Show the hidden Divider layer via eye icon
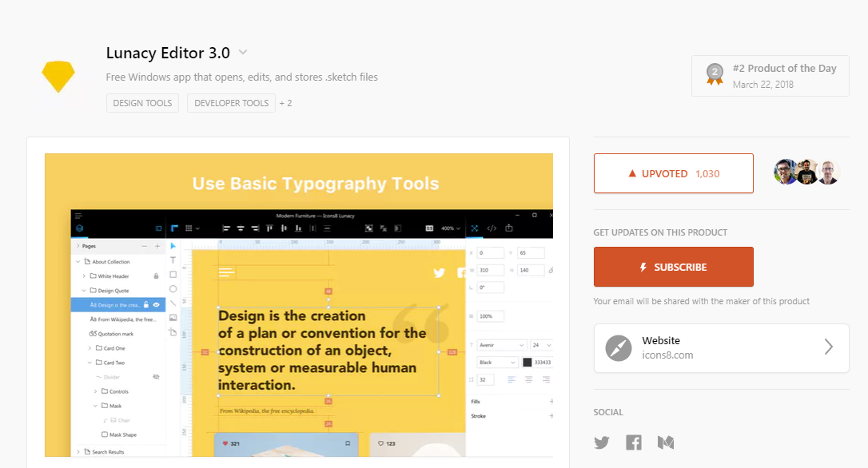868x468 pixels. (156, 377)
